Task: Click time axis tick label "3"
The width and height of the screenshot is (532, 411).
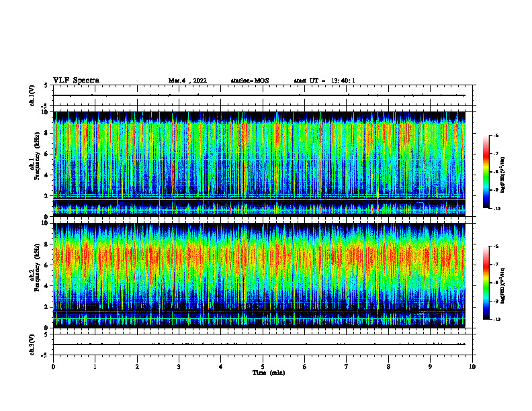Action: tap(179, 367)
